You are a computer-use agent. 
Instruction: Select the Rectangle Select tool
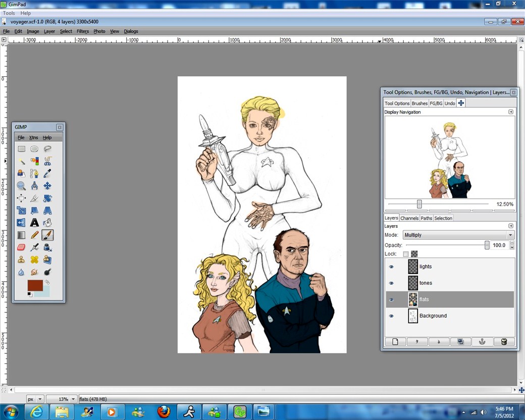(21, 149)
